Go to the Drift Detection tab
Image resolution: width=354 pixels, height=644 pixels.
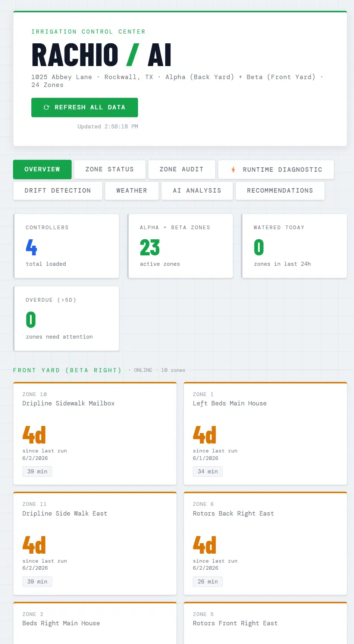coord(58,191)
